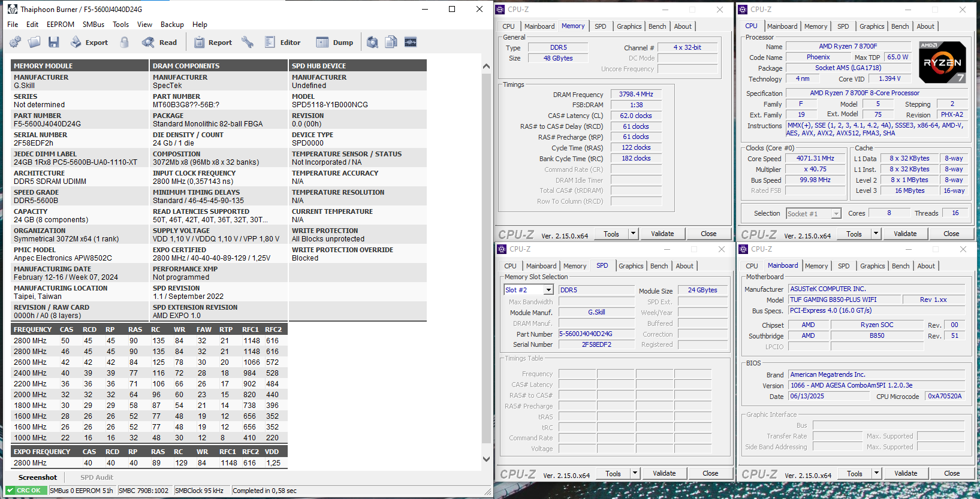Click the wrench icon next to Report
This screenshot has width=980, height=499.
(x=247, y=42)
